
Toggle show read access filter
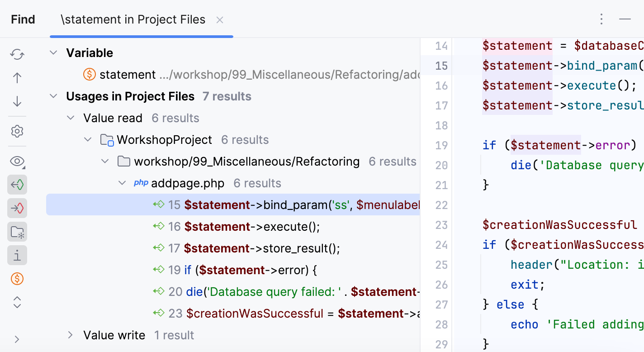17,185
